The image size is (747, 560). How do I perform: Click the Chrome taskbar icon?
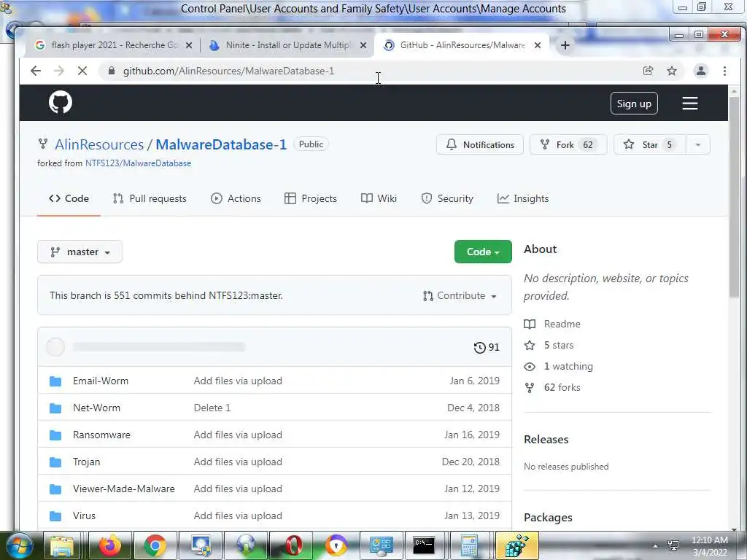pos(155,545)
